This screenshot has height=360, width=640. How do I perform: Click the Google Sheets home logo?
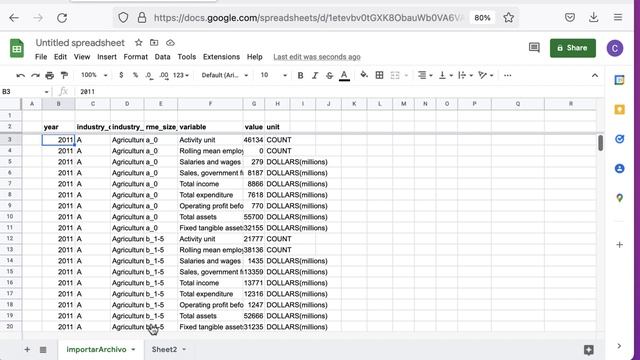coord(17,48)
